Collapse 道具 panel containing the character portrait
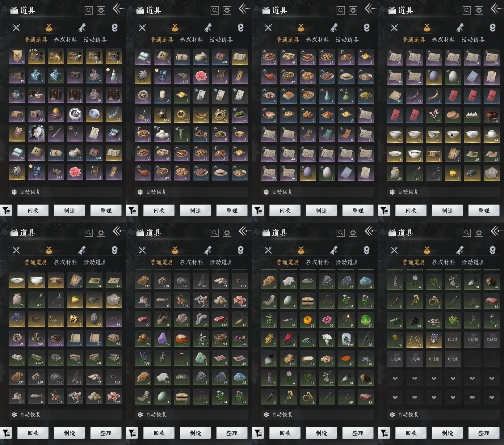The height and width of the screenshot is (445, 504). (119, 9)
